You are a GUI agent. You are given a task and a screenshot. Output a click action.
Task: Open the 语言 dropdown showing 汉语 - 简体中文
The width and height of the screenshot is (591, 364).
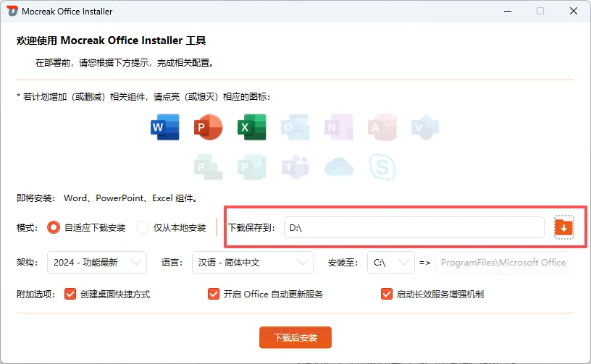coord(253,263)
